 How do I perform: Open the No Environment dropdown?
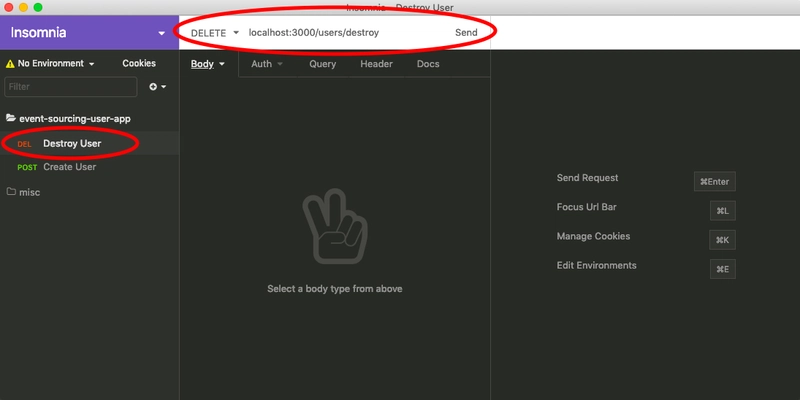[x=56, y=64]
